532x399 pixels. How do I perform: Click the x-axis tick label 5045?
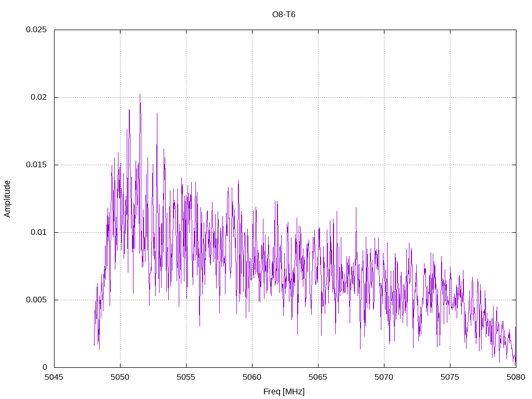(x=54, y=377)
